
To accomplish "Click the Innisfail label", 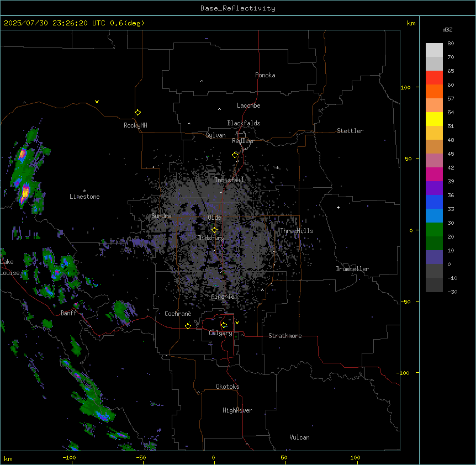I will click(229, 180).
